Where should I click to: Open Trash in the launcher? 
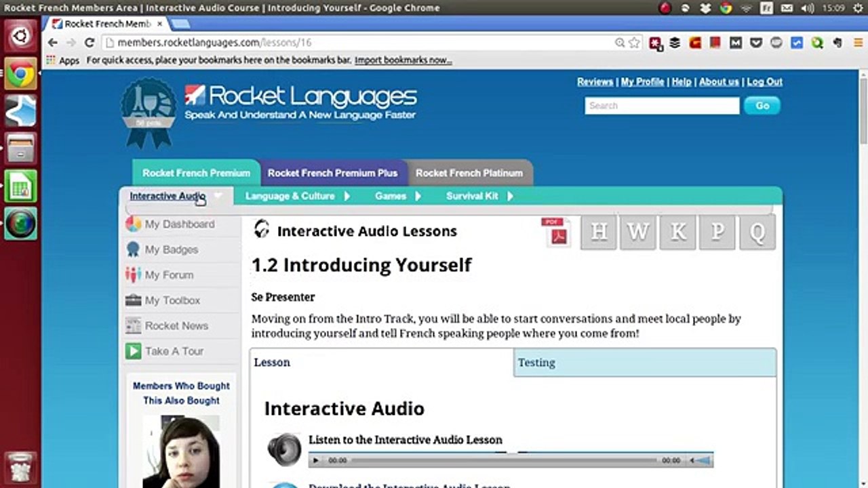[20, 467]
